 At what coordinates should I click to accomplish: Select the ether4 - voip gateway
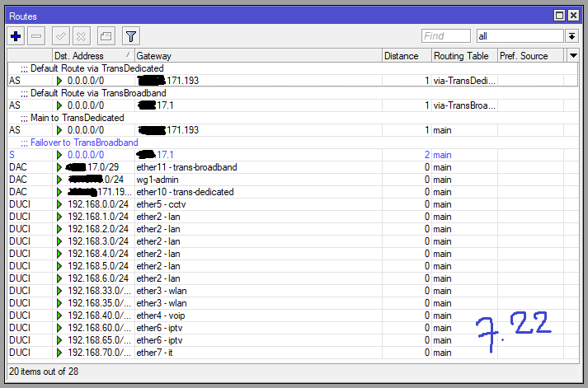(161, 316)
